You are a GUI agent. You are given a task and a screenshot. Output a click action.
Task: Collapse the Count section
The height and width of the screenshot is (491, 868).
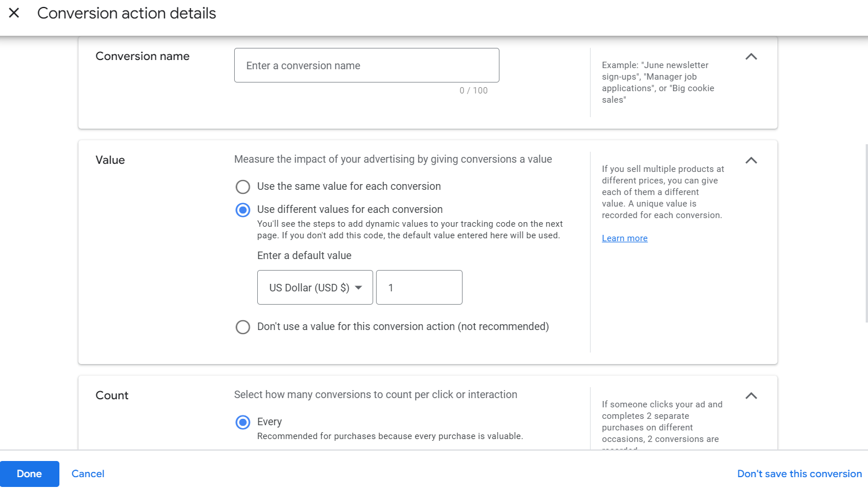751,396
